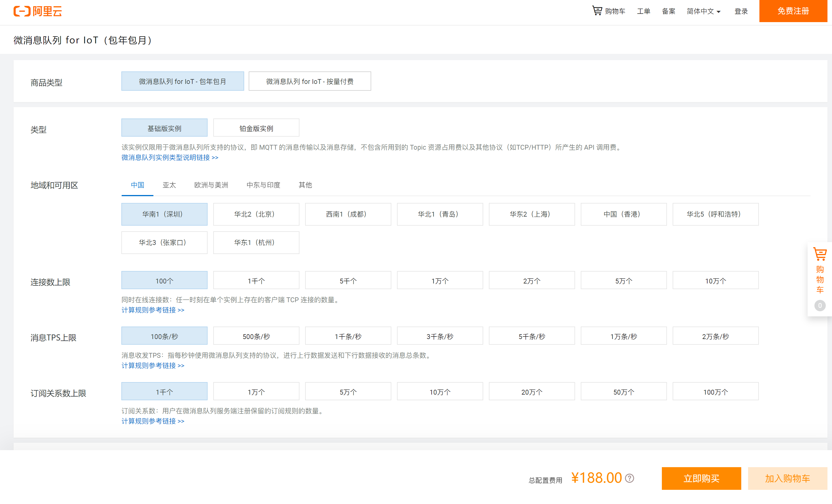832x504 pixels.
Task: Set subscription limit to 1万个 under 订阅关系数上限
Action: 256,391
